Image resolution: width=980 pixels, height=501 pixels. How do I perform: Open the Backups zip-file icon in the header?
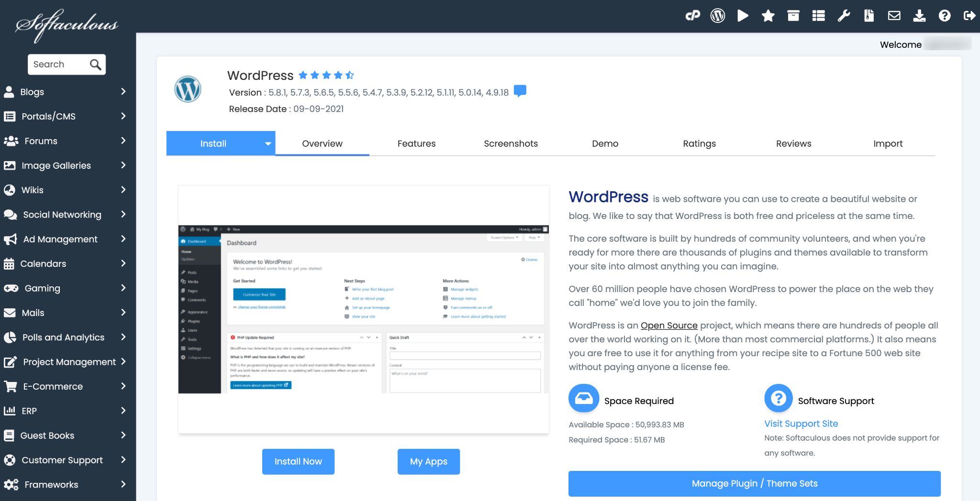(869, 15)
